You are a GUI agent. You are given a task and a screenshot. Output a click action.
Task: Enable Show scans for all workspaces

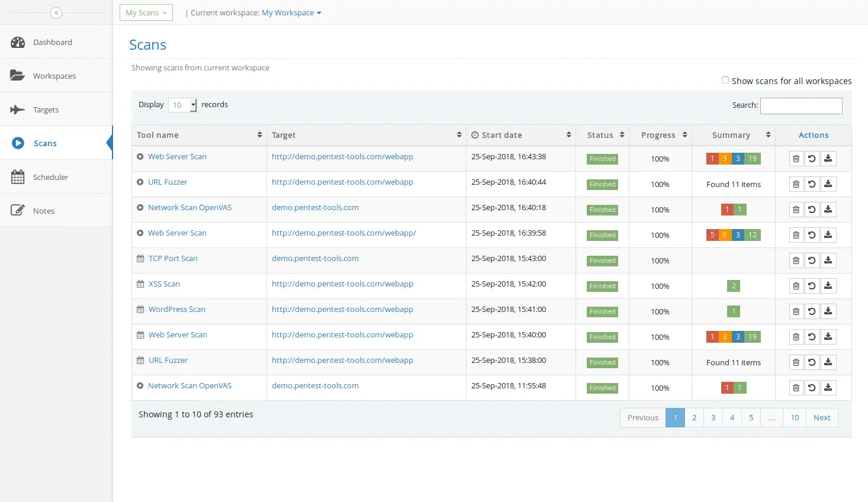[725, 80]
